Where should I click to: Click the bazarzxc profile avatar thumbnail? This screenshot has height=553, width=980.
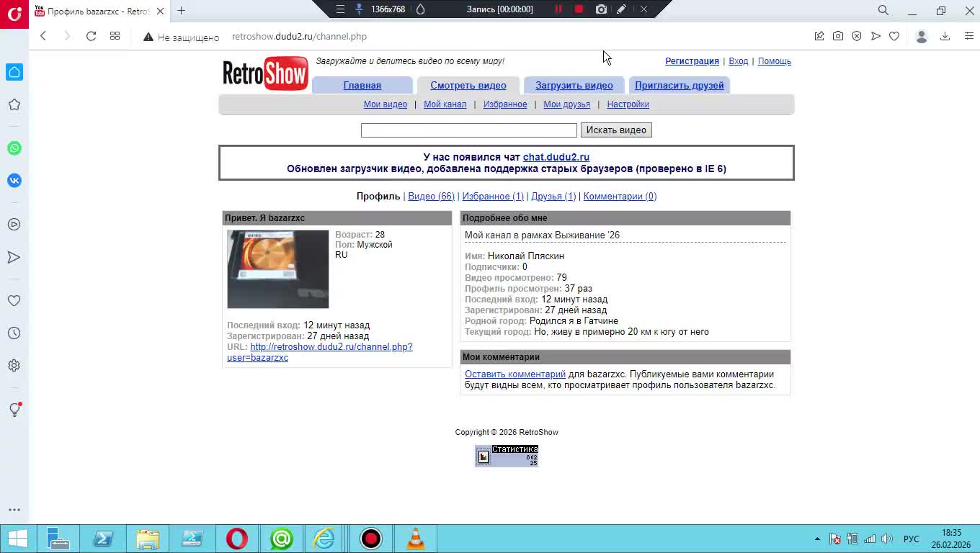[277, 269]
